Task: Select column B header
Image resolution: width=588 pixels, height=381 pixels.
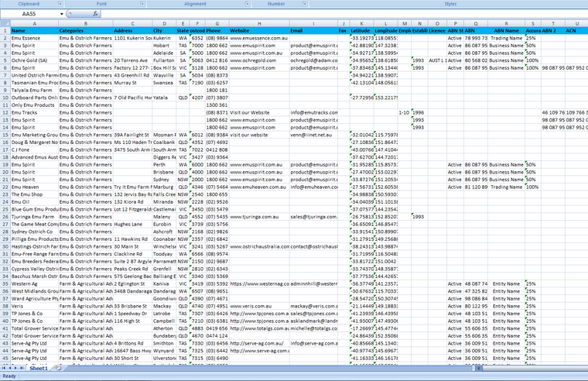Action: coord(86,23)
